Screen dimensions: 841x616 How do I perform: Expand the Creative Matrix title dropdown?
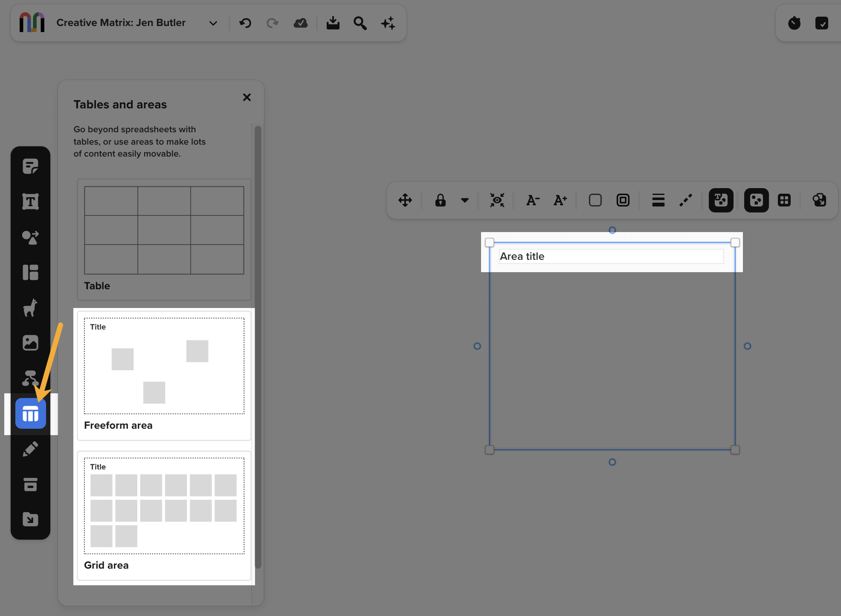coord(213,23)
